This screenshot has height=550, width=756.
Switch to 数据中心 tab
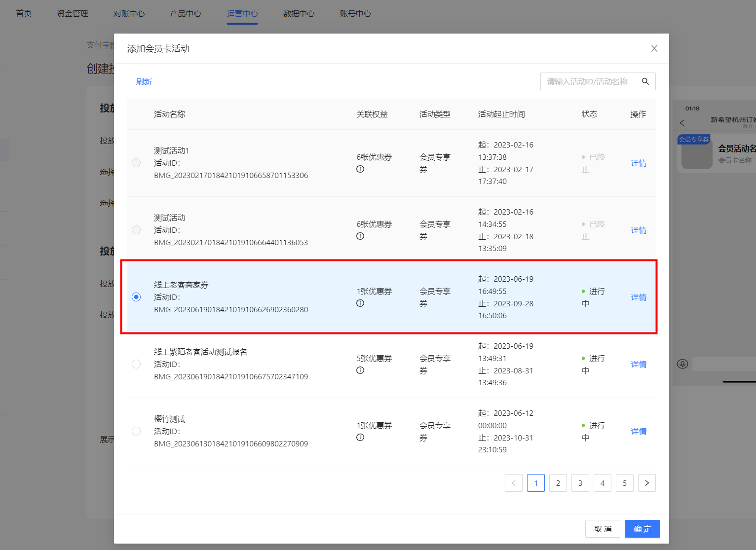299,14
